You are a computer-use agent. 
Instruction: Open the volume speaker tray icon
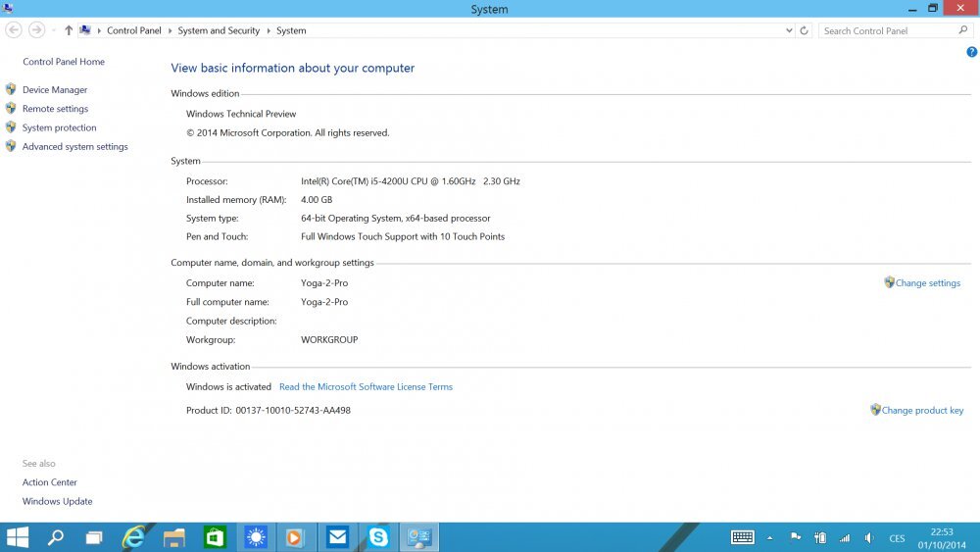pos(869,537)
